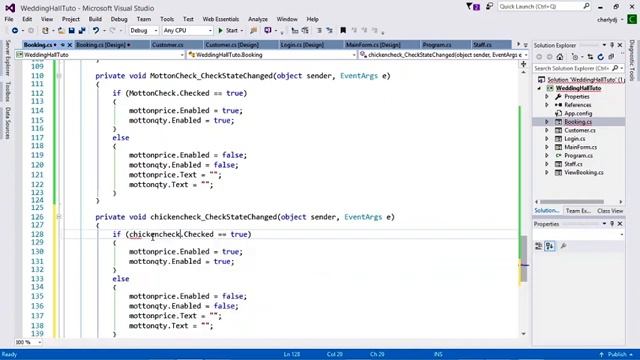
Task: Click the New Project toolbar icon
Action: [45, 31]
